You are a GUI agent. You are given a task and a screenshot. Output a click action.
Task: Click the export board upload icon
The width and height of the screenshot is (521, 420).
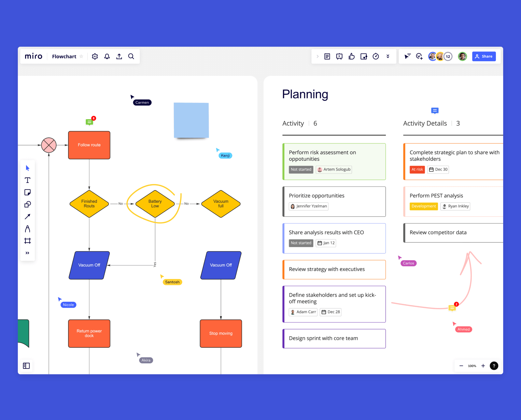119,56
